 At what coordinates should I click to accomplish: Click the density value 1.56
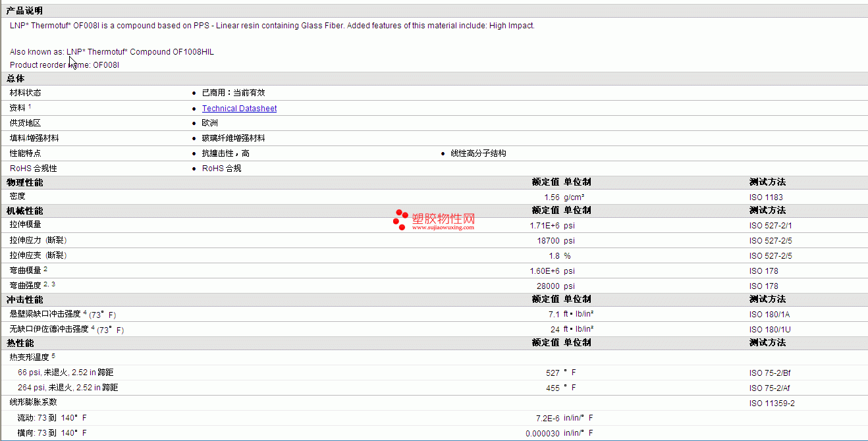(552, 197)
